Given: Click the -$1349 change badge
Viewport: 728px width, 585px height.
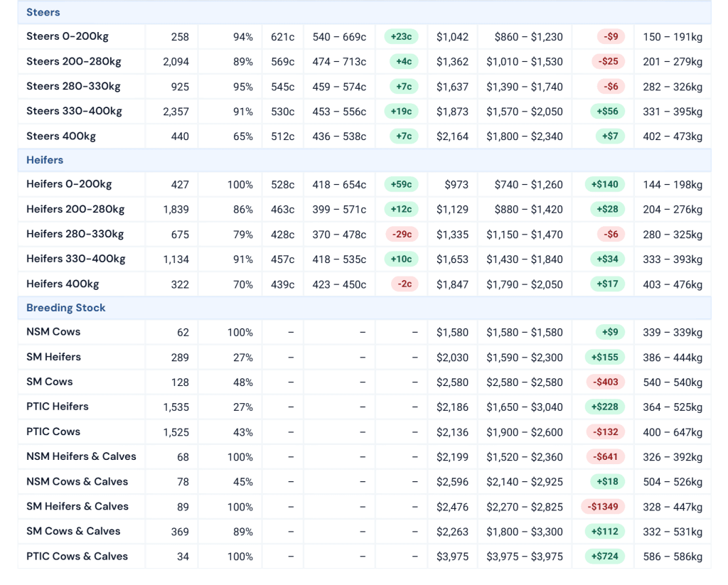Looking at the screenshot, I should pos(603,507).
